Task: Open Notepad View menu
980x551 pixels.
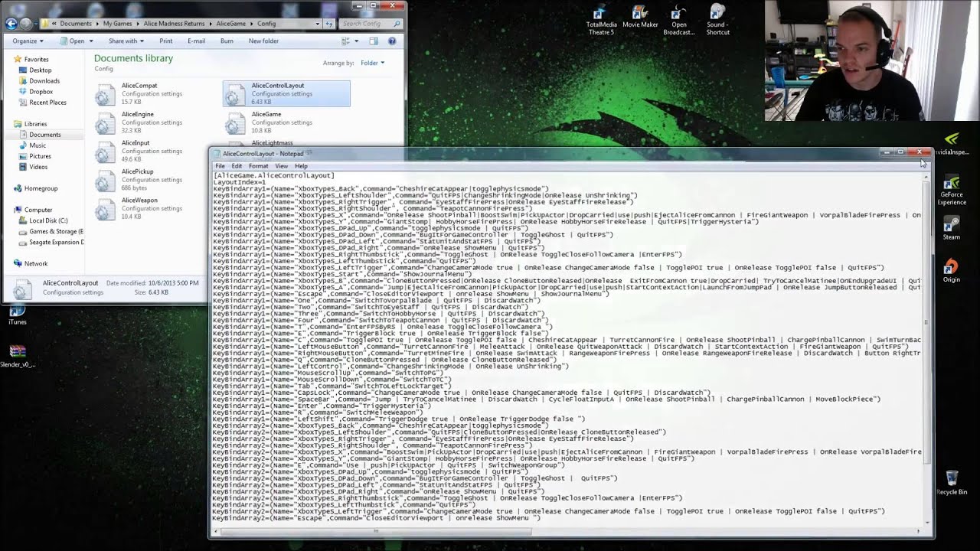Action: pyautogui.click(x=282, y=166)
